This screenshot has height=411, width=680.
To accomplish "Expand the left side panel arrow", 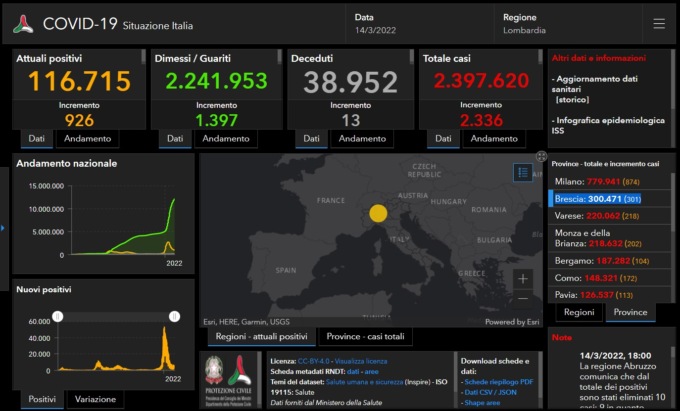I will click(3, 228).
